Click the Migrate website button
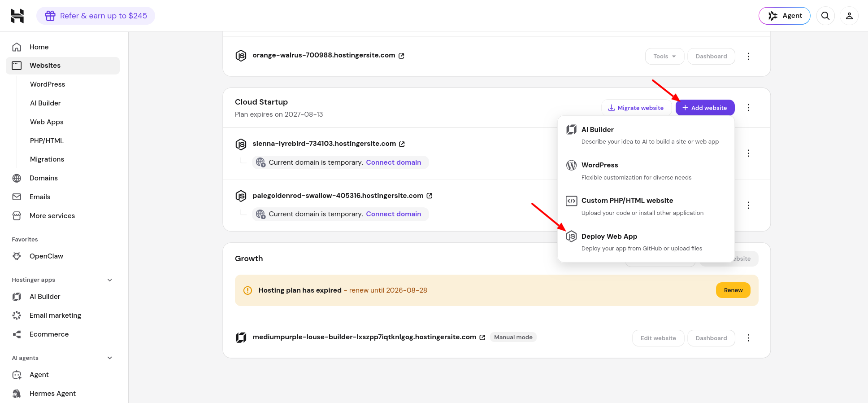 (x=636, y=108)
